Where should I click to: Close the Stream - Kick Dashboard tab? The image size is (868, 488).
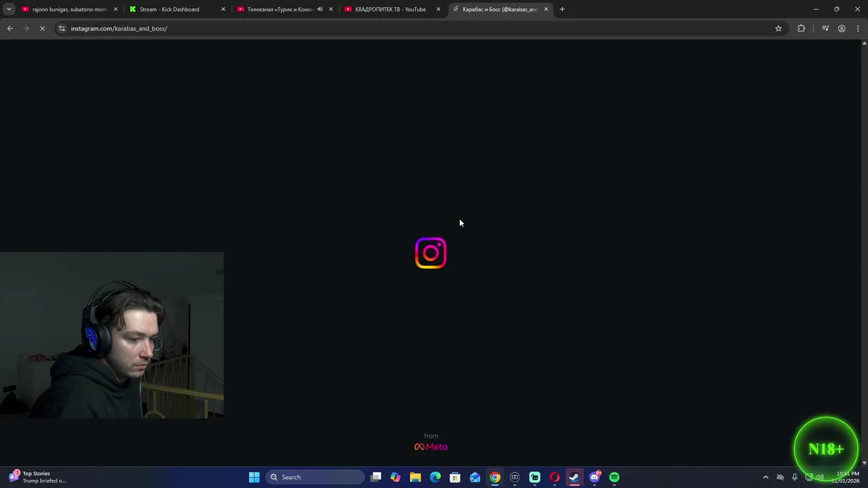click(223, 9)
